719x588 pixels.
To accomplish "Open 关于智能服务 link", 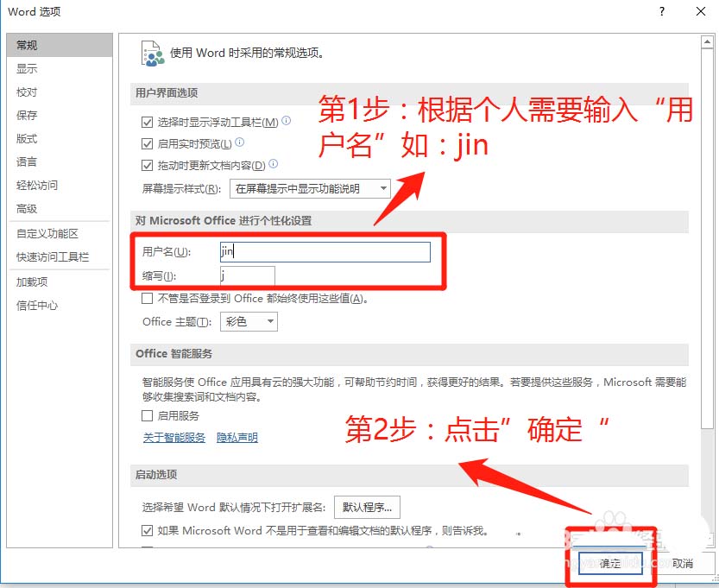I will [174, 438].
